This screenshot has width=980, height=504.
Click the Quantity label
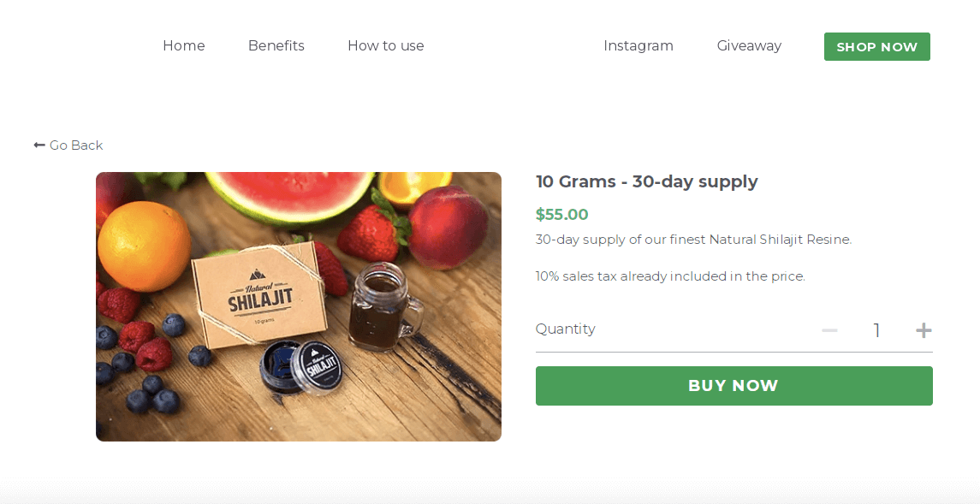tap(565, 329)
